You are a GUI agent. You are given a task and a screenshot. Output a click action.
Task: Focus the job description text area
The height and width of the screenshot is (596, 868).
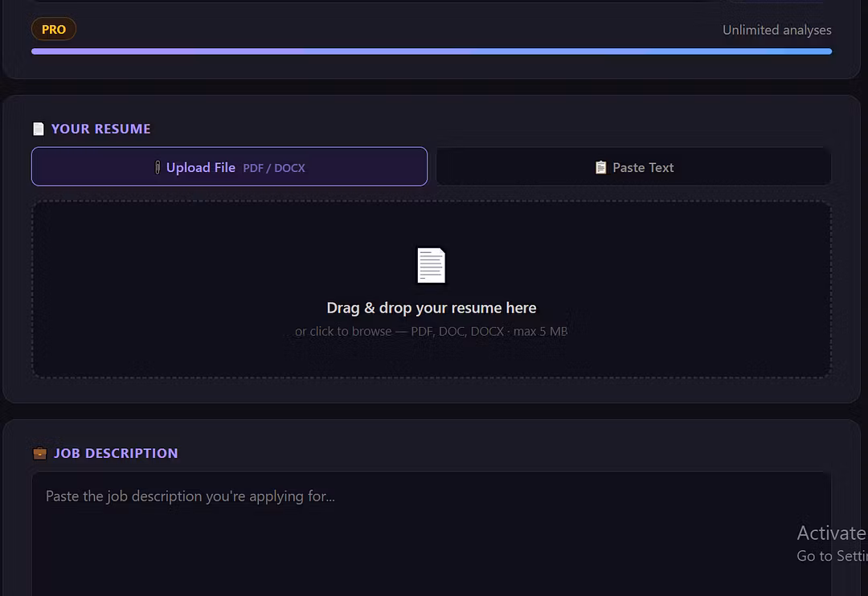click(x=432, y=534)
